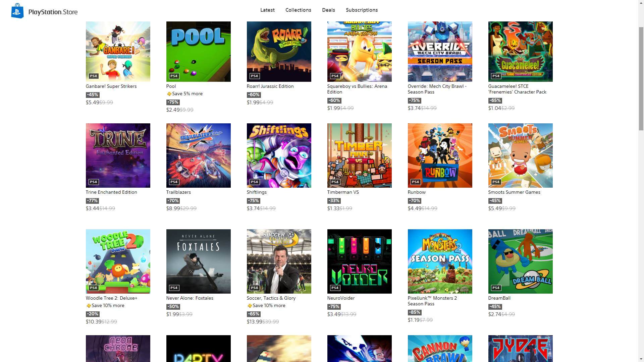Go to the Deals section

328,10
